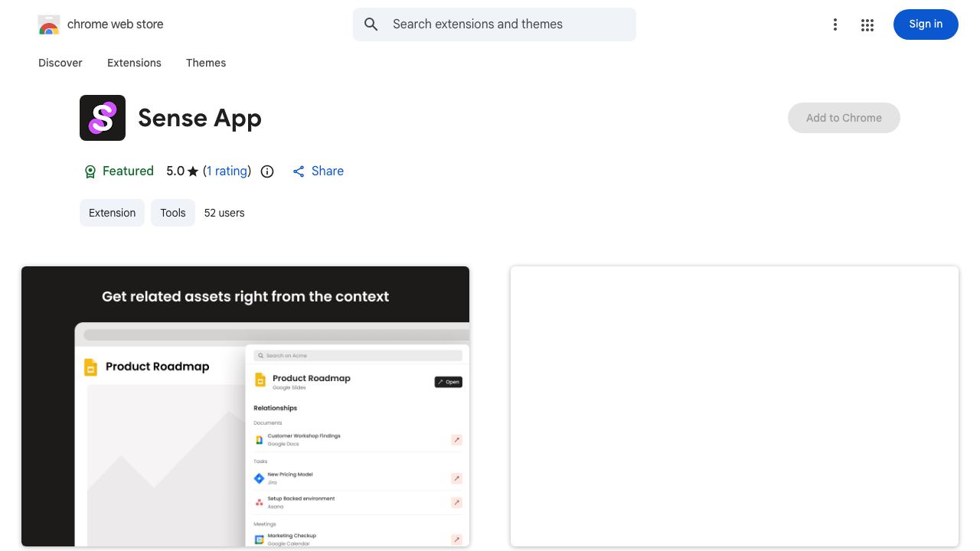Viewport: 980px width, 551px height.
Task: Go to the Extensions tab
Action: click(134, 63)
